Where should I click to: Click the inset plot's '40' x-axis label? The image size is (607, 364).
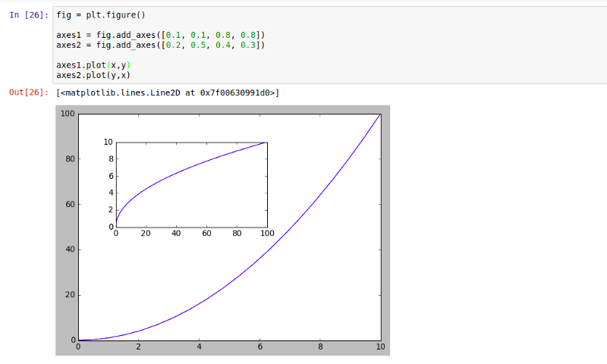click(x=176, y=234)
